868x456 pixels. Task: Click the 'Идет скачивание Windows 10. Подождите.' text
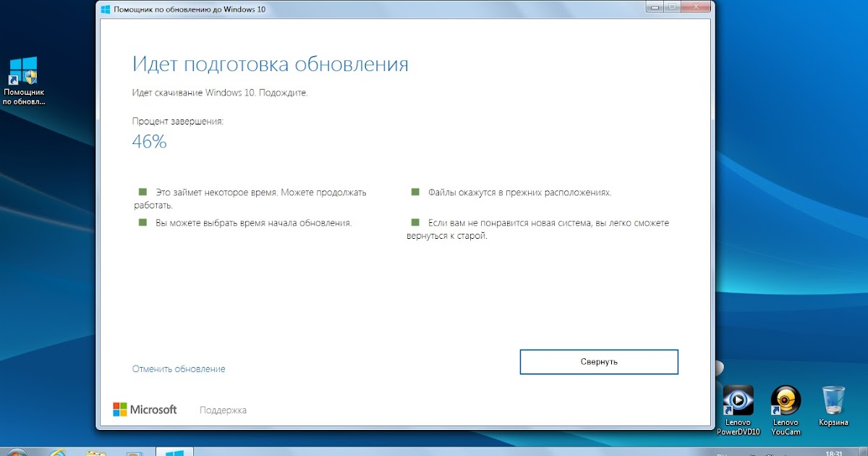click(x=220, y=93)
